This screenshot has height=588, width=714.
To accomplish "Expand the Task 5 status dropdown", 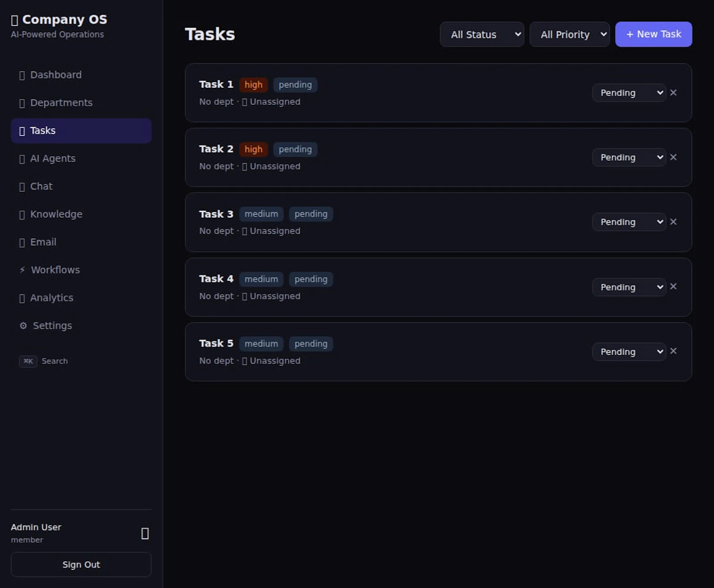I will (629, 352).
